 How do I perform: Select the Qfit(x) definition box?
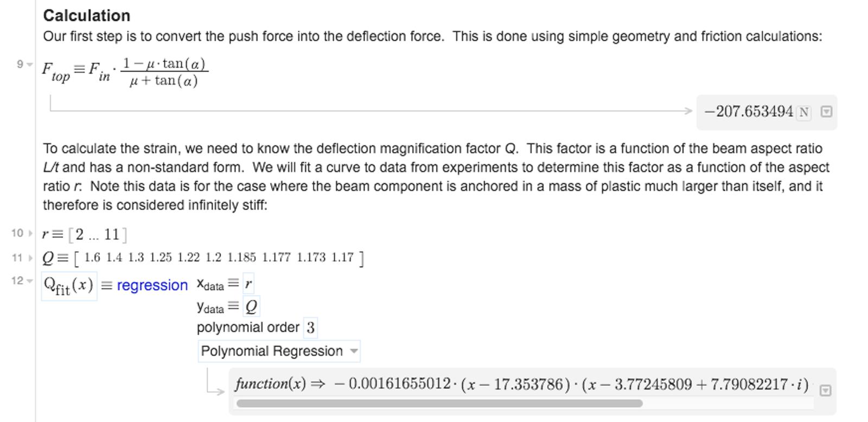69,286
